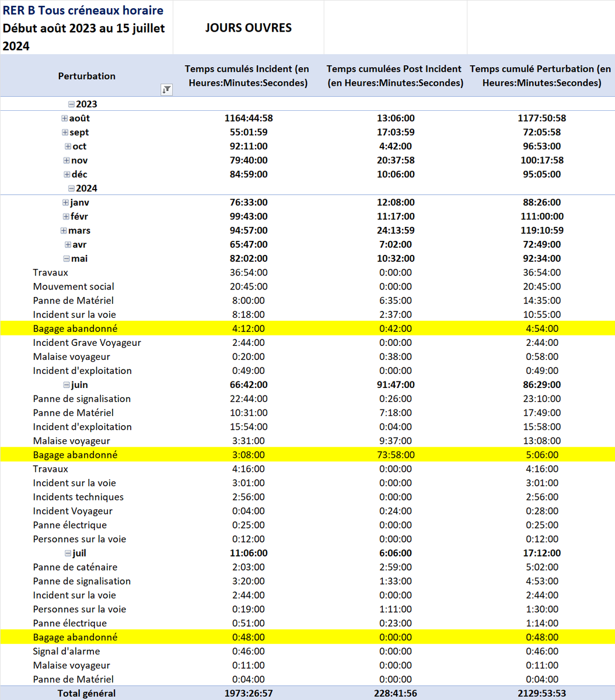This screenshot has height=700, width=615.
Task: Select the 'Total général' row label
Action: 86,694
